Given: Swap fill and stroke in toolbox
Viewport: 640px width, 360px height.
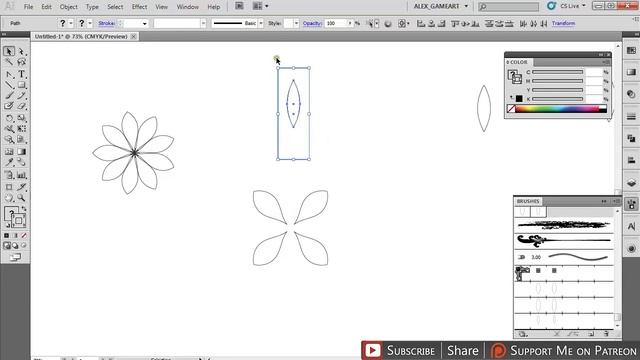Looking at the screenshot, I should click(x=24, y=209).
